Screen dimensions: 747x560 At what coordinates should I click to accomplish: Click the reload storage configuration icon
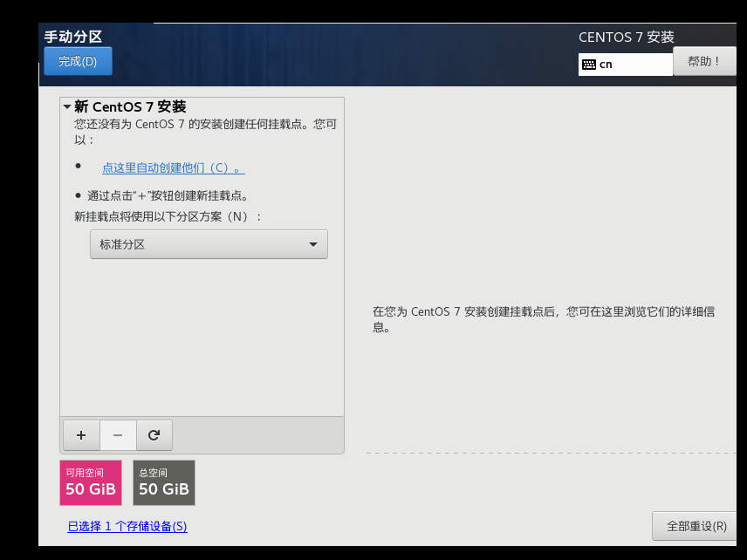tap(154, 435)
